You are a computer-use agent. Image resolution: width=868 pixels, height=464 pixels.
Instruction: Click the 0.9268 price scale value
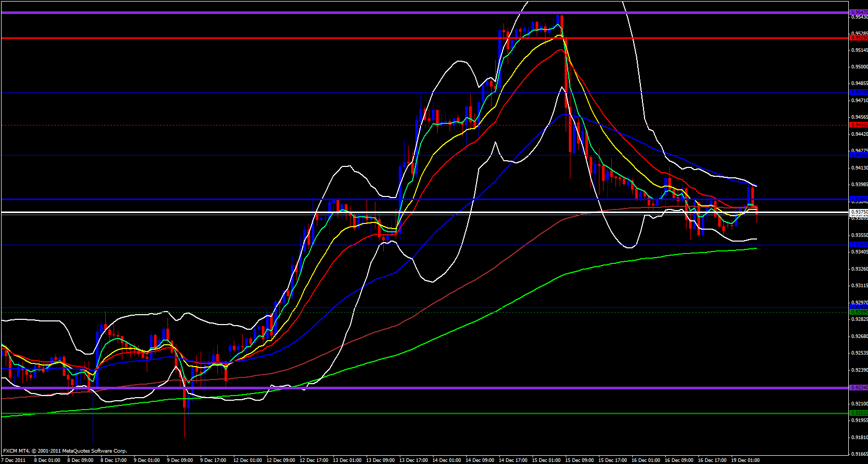pos(860,336)
